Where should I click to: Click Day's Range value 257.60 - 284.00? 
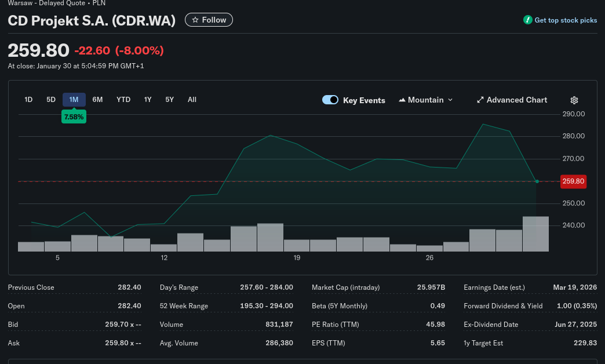[x=267, y=287]
